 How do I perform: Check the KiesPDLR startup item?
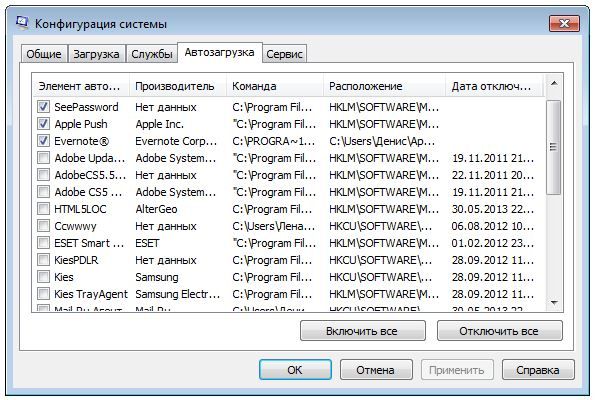(x=43, y=260)
